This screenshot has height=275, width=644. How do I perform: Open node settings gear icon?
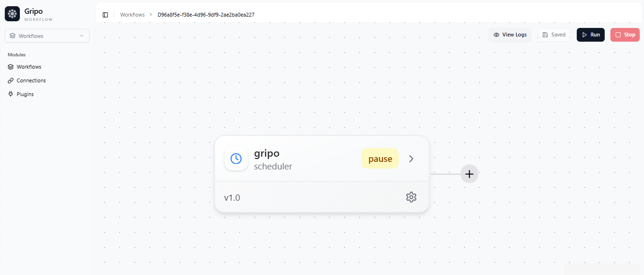click(411, 197)
